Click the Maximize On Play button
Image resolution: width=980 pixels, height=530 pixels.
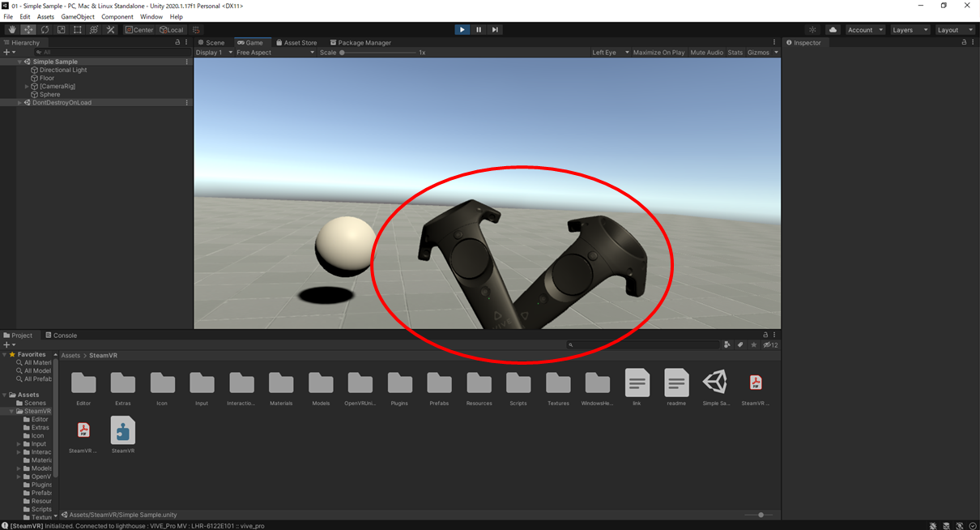(x=657, y=52)
